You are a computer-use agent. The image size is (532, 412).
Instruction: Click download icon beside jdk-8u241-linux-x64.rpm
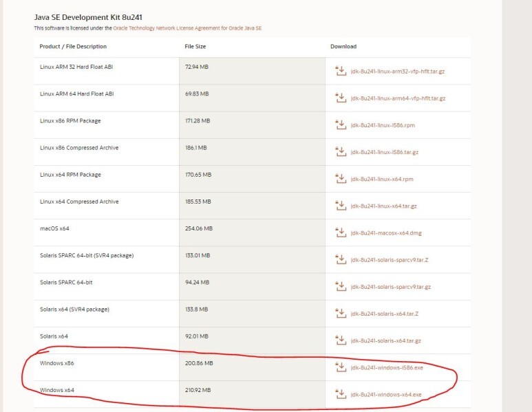[341, 179]
